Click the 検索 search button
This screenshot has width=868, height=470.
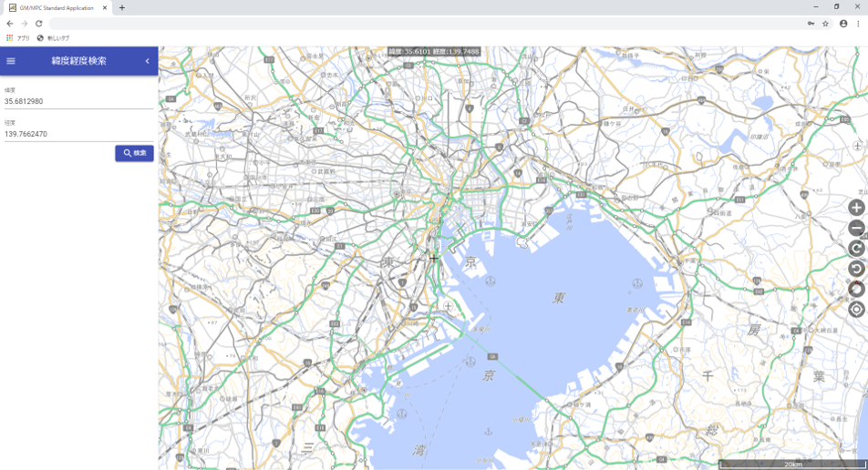134,153
